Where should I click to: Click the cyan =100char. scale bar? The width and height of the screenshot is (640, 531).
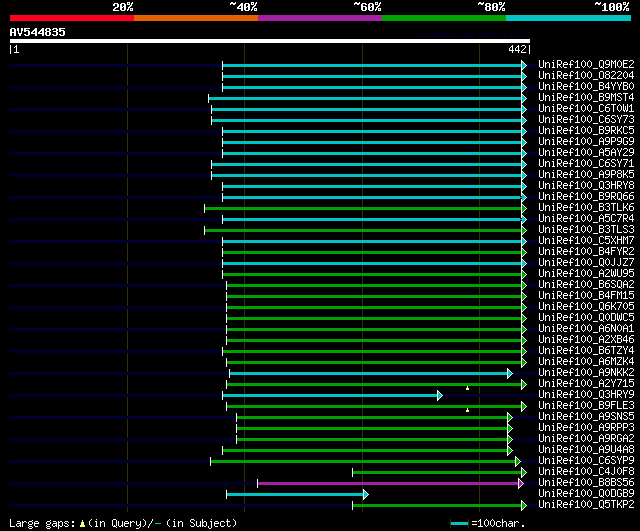tap(460, 523)
